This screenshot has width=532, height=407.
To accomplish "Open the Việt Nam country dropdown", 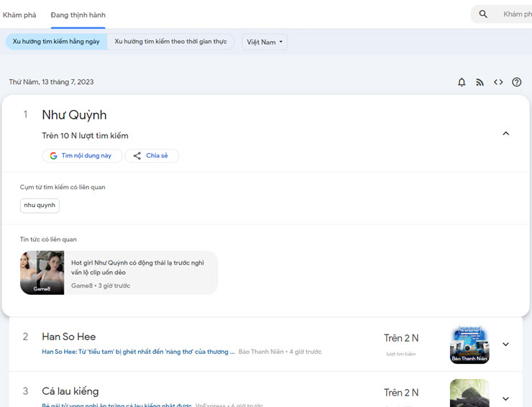I will click(265, 42).
